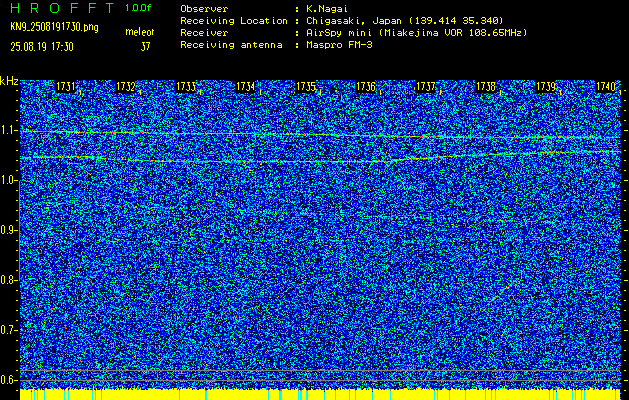Click the version text 1.0.0f
Image resolution: width=629 pixels, height=400 pixels.
click(138, 8)
